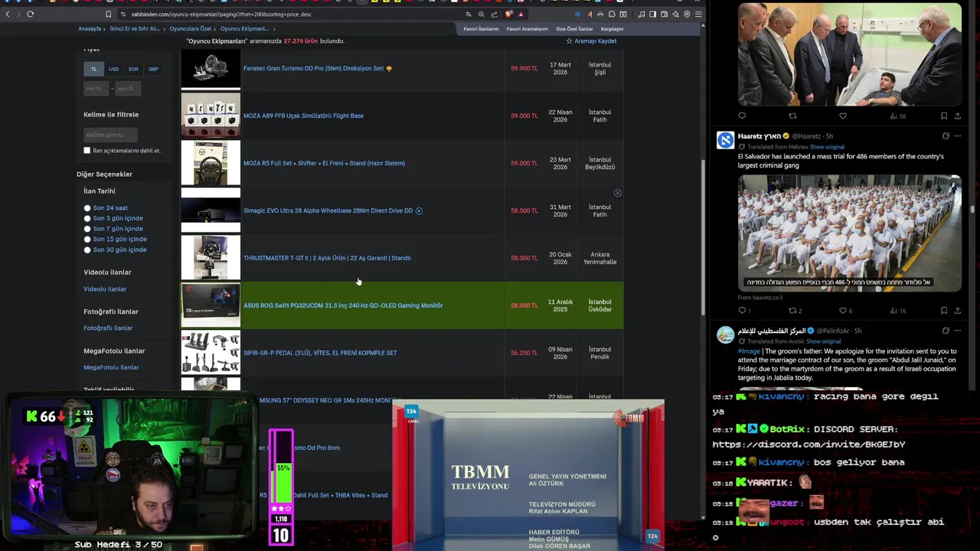Open the MOZA AB9 FFB Flight Base listing
Viewport: 980px width, 551px height.
coord(303,116)
